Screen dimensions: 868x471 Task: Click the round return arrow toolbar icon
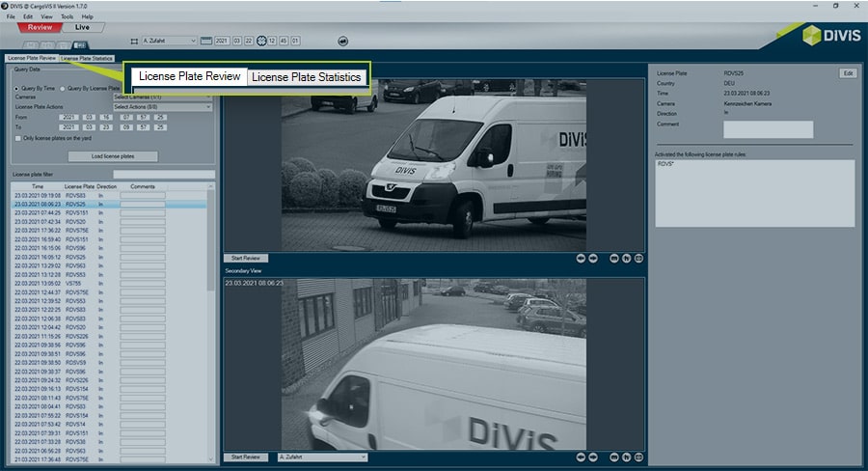343,41
